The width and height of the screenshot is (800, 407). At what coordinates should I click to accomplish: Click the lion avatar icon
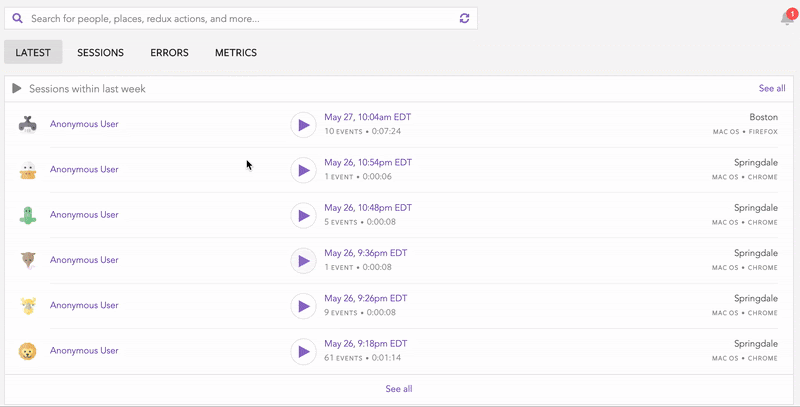[28, 351]
